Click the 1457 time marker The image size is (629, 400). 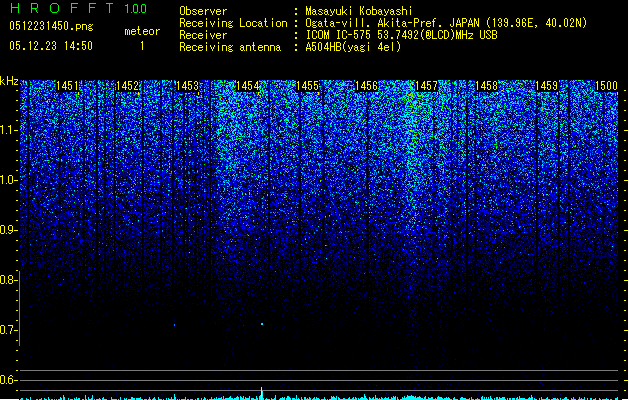(x=426, y=86)
